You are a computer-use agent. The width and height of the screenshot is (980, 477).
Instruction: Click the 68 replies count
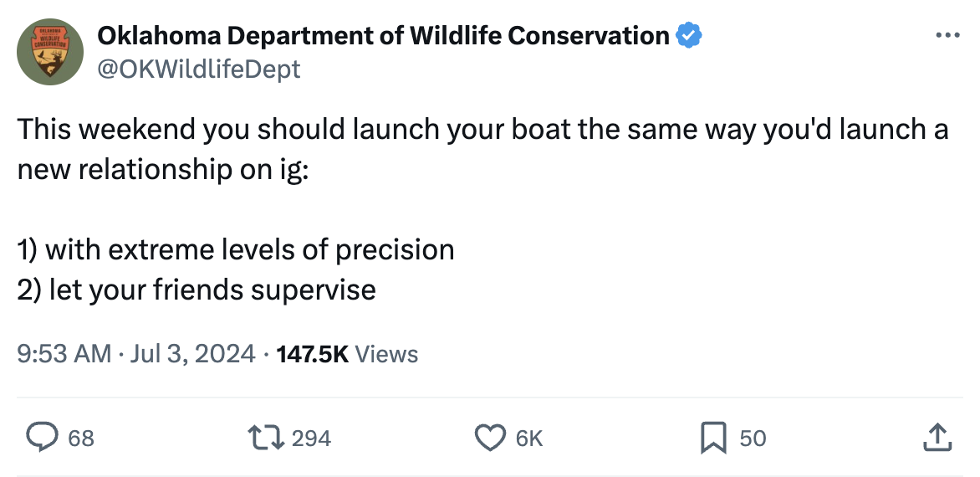click(x=80, y=439)
